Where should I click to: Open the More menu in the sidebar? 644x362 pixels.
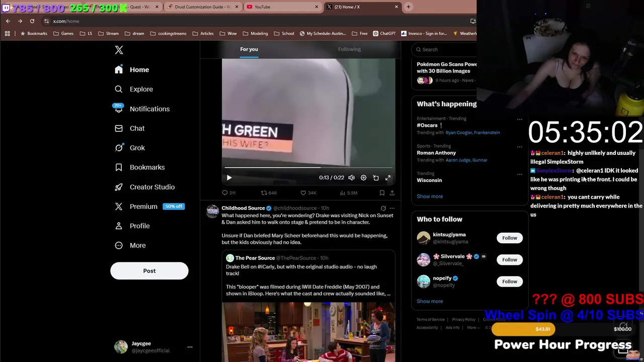pyautogui.click(x=130, y=245)
